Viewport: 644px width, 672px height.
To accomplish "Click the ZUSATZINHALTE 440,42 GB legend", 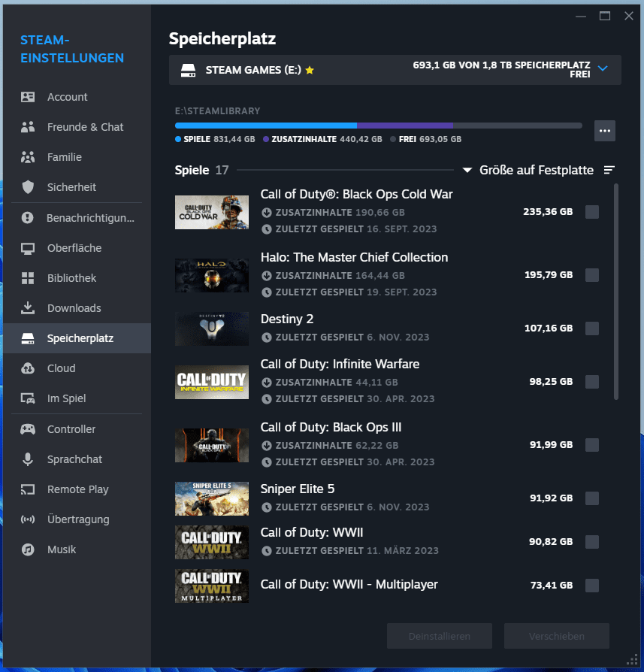I will tap(322, 139).
